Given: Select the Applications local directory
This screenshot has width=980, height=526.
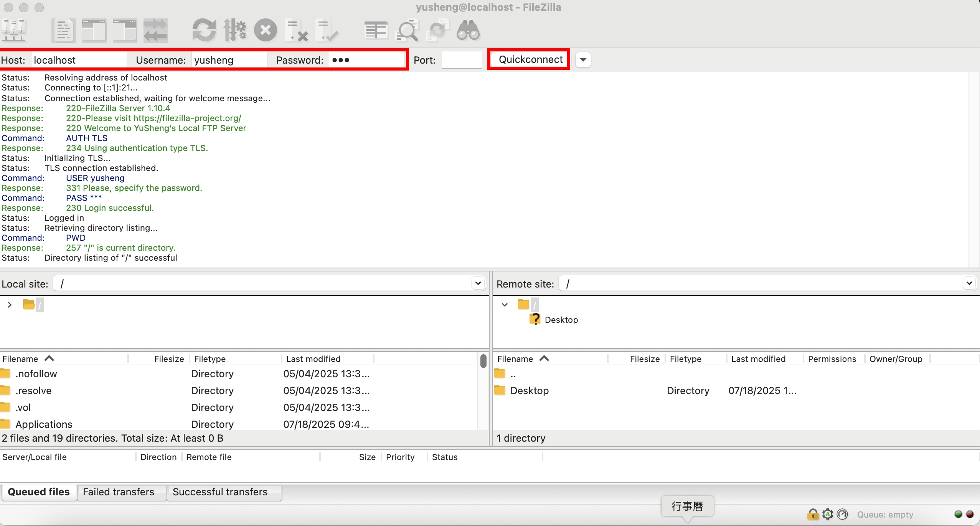Looking at the screenshot, I should tap(239, 424).
